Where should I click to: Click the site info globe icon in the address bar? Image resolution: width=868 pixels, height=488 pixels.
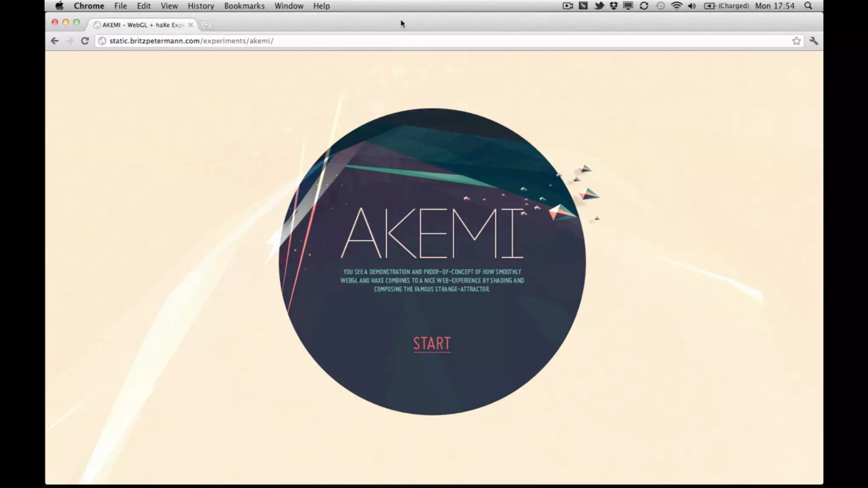102,41
